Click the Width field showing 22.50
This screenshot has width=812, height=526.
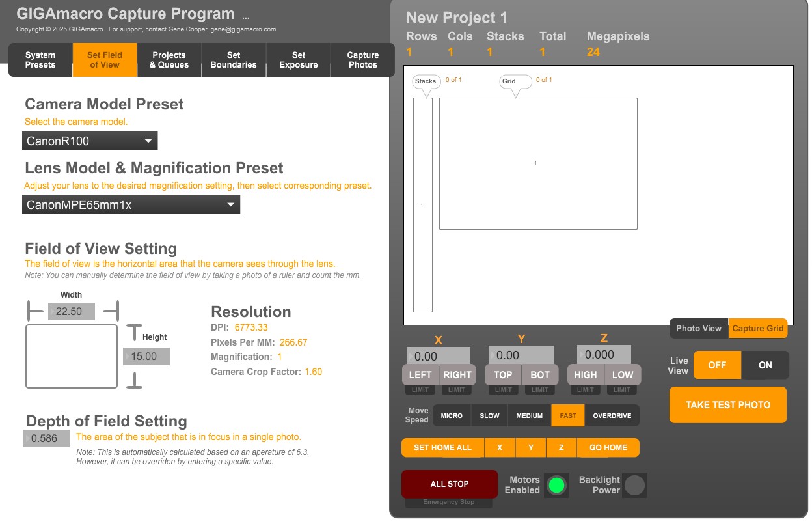[72, 312]
